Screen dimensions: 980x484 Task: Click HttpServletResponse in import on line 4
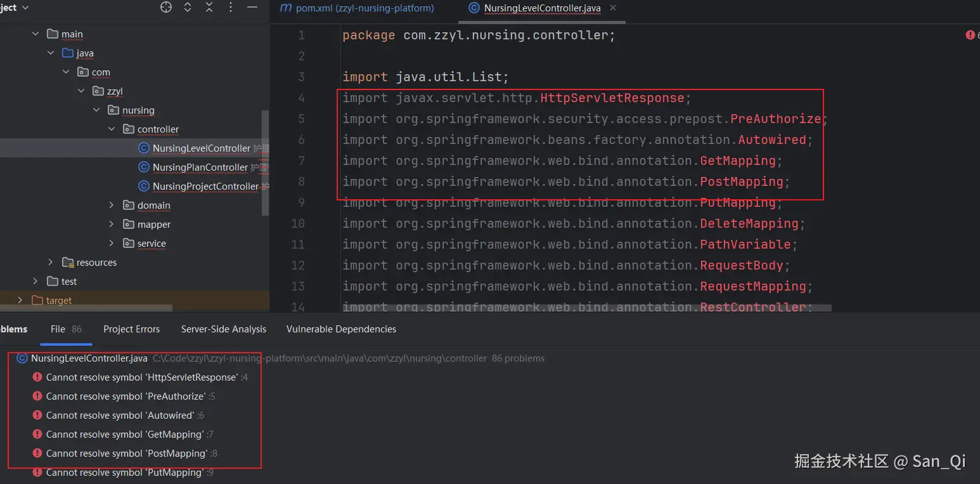[x=612, y=98]
